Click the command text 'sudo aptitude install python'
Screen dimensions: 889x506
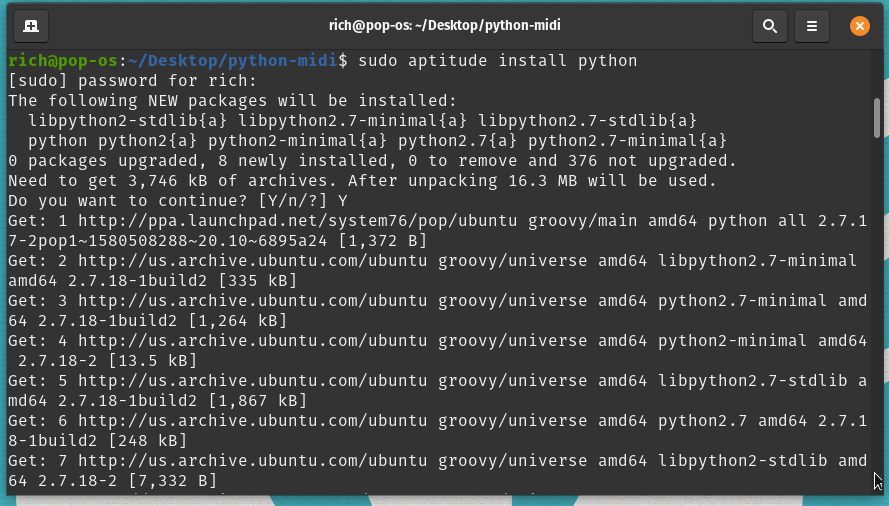pyautogui.click(x=497, y=61)
